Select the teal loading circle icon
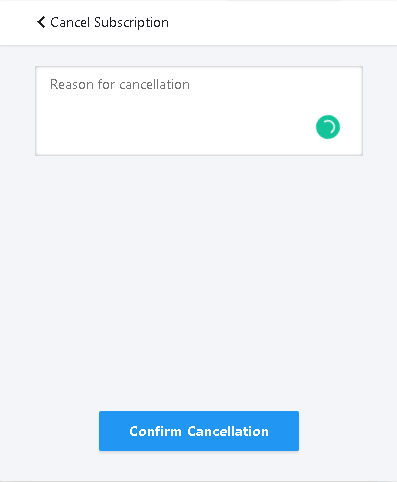 pos(328,127)
